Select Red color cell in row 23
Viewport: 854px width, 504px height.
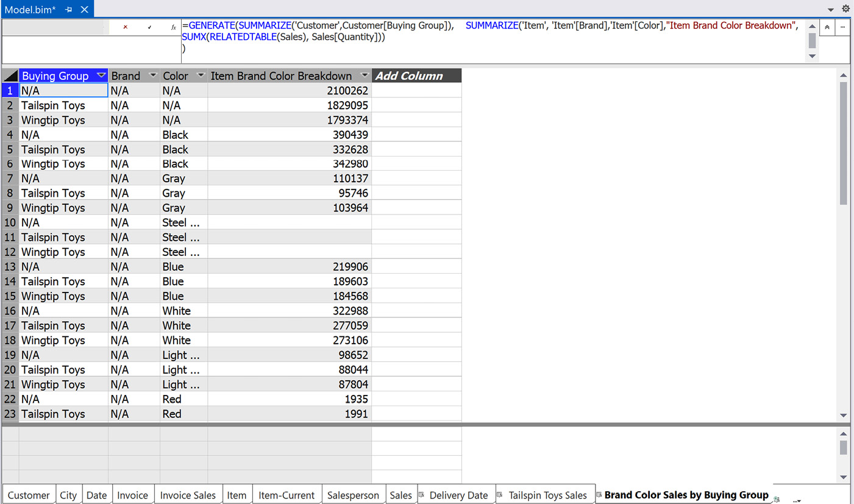[183, 414]
